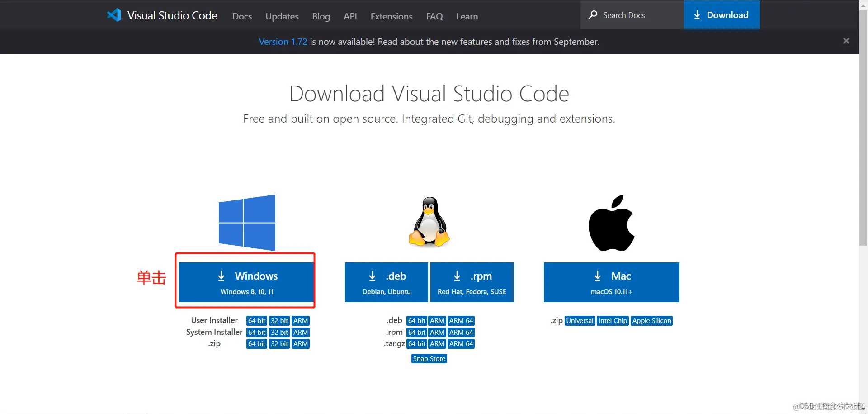Select Mac .zip Intel Chip

613,321
